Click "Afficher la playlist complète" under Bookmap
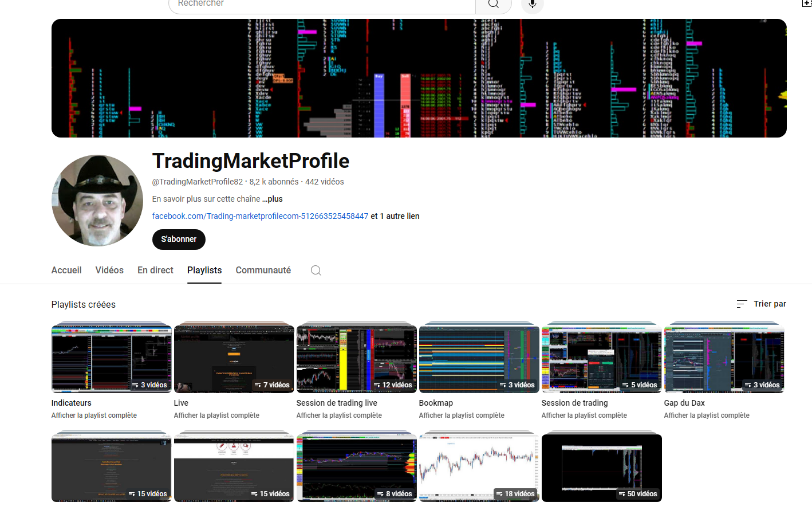The image size is (812, 506). [462, 415]
